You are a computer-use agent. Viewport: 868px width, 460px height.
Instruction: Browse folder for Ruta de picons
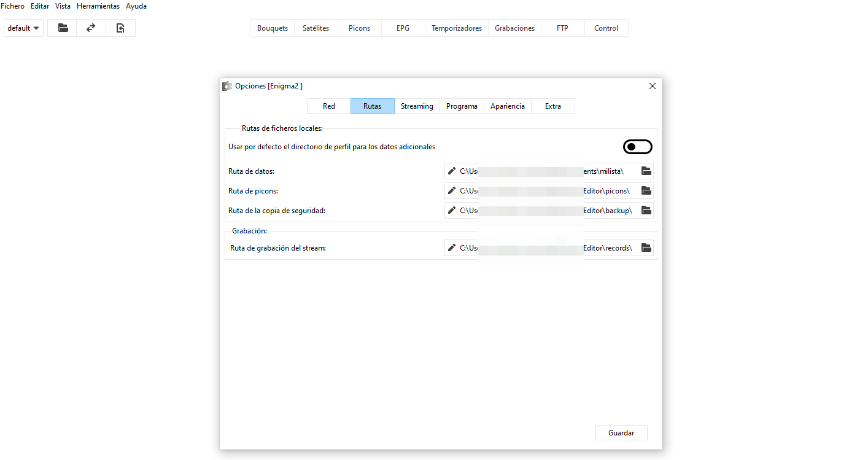[646, 190]
